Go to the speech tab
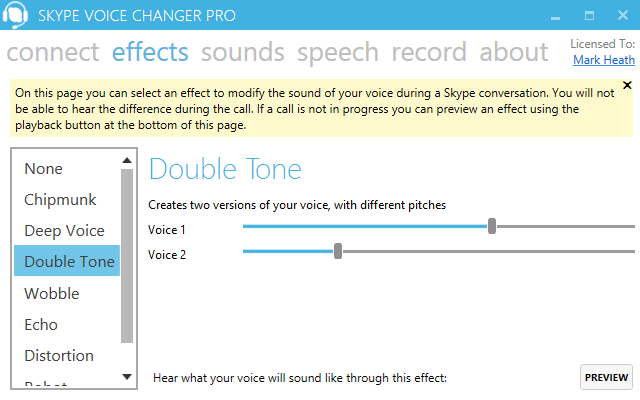This screenshot has height=400, width=640. click(338, 52)
